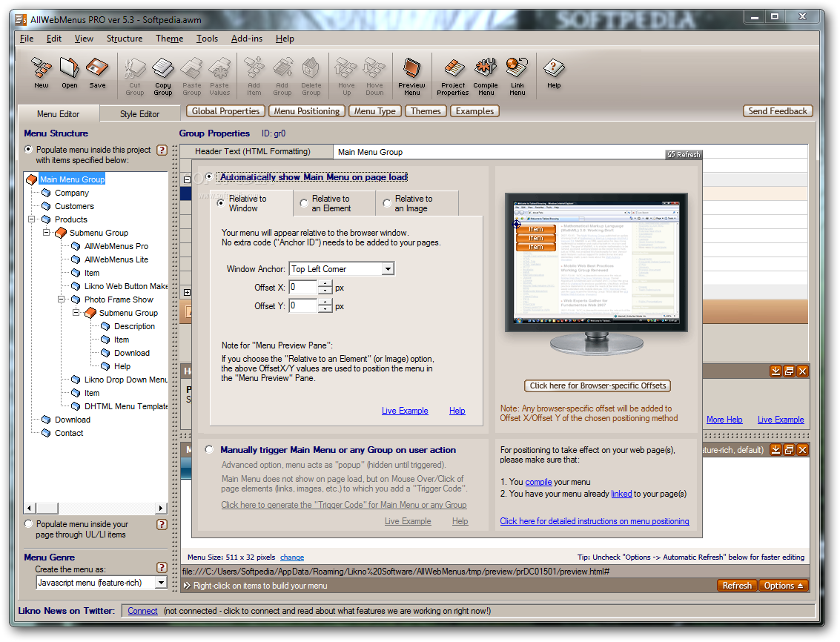This screenshot has height=642, width=840.
Task: Click the Move Up toolbar icon
Action: [346, 76]
